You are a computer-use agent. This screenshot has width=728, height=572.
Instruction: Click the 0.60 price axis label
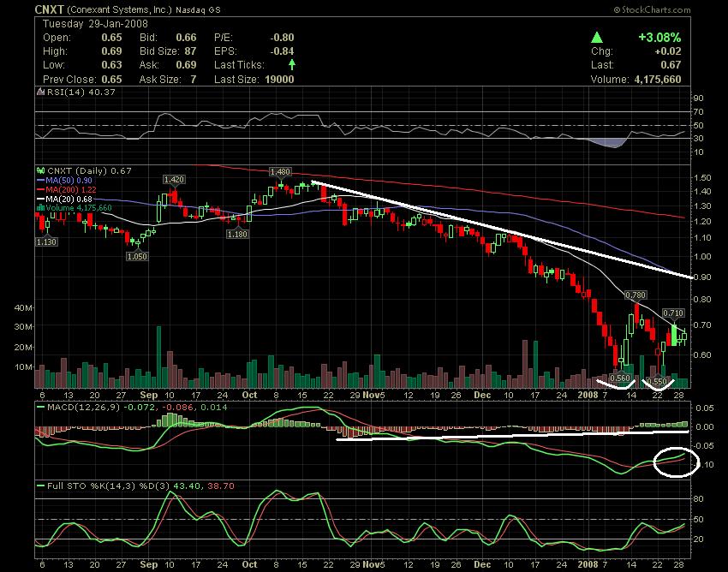pos(701,355)
